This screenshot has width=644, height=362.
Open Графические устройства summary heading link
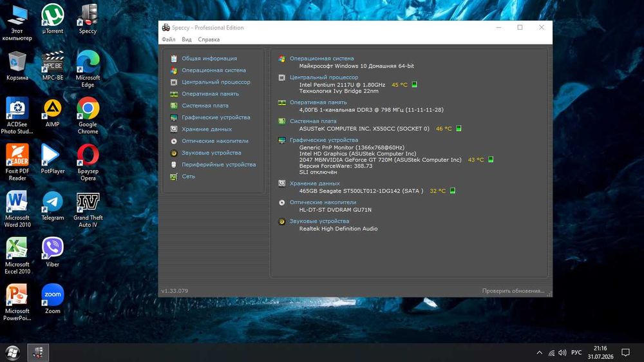[324, 140]
